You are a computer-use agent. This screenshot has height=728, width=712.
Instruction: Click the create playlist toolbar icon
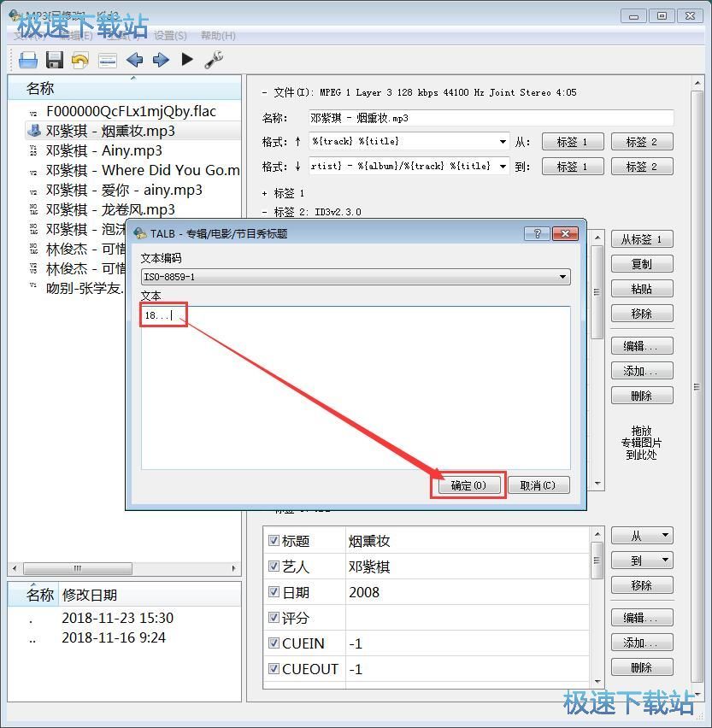(x=108, y=60)
